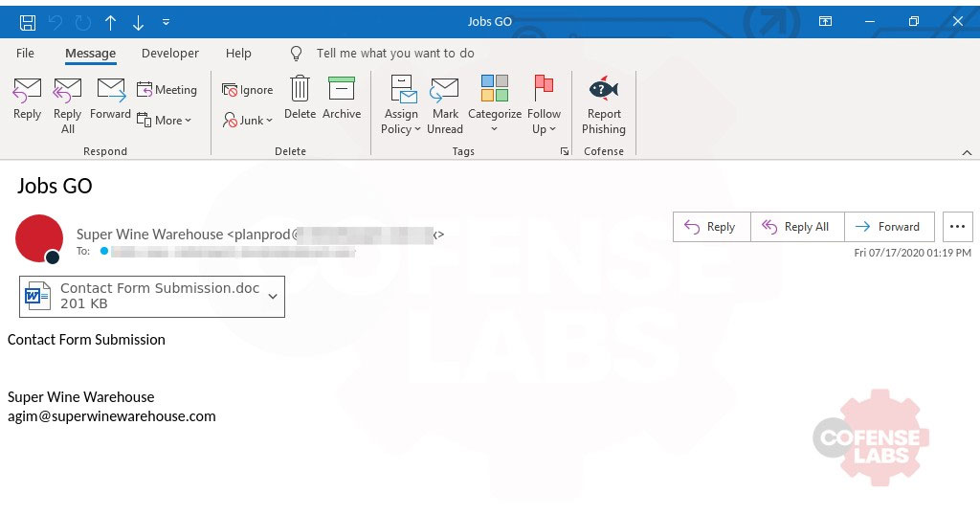Click the Contact Form Submission body text
980x515 pixels.
pos(86,340)
